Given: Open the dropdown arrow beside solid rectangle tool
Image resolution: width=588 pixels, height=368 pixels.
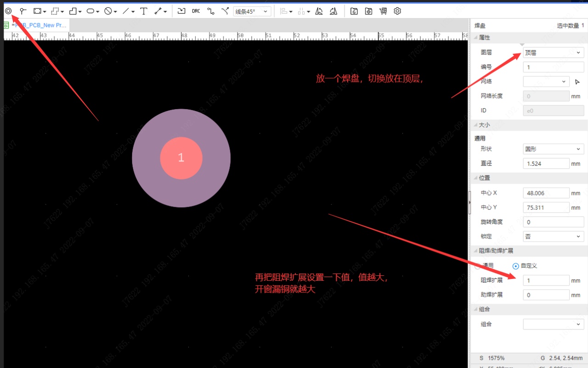Looking at the screenshot, I should [x=45, y=12].
